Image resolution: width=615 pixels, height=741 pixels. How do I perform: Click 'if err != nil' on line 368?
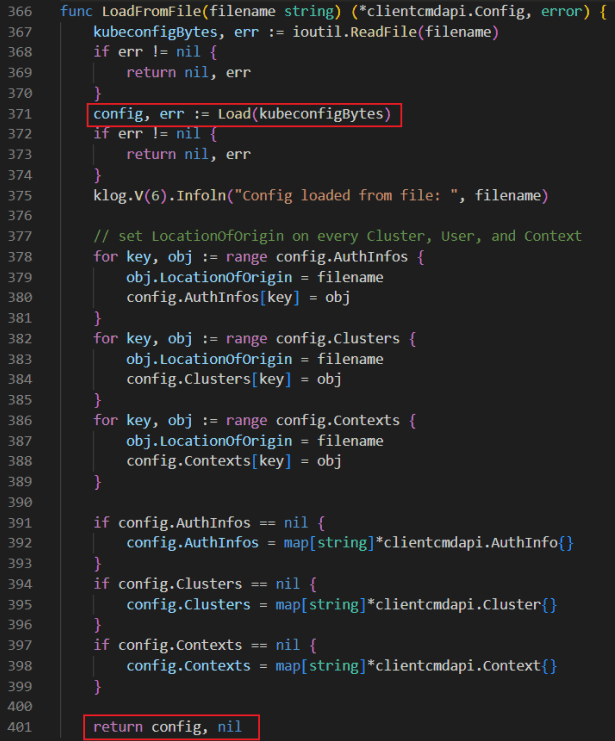click(147, 52)
